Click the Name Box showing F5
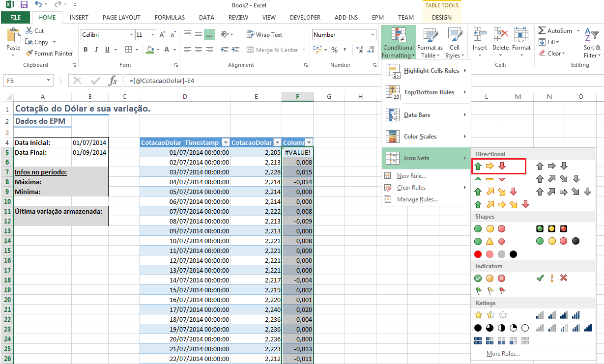This screenshot has height=364, width=604. coord(25,81)
